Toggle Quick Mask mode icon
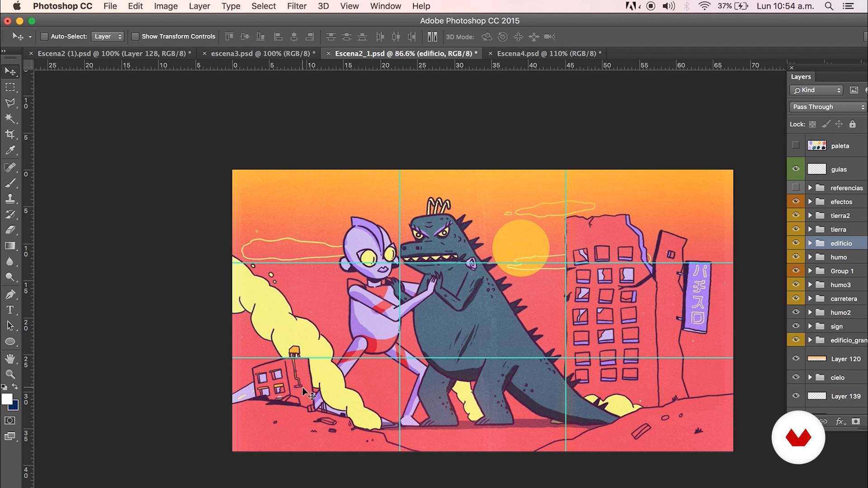 [9, 421]
